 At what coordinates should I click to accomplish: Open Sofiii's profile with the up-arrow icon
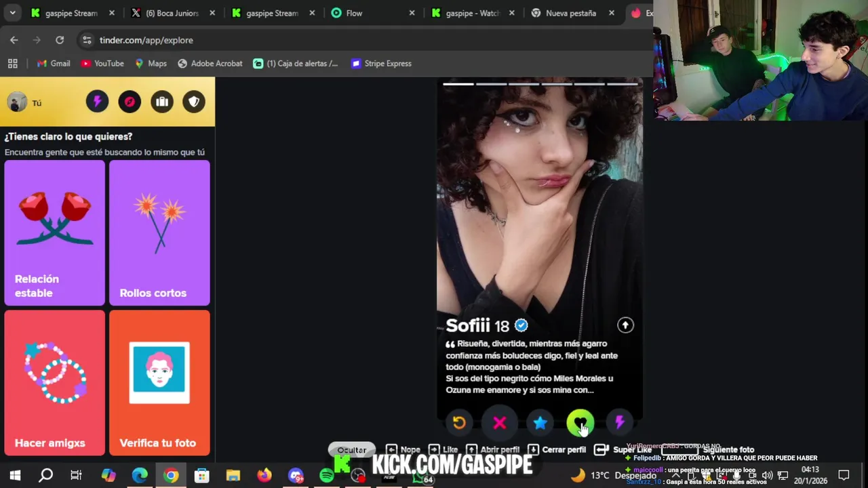point(625,325)
